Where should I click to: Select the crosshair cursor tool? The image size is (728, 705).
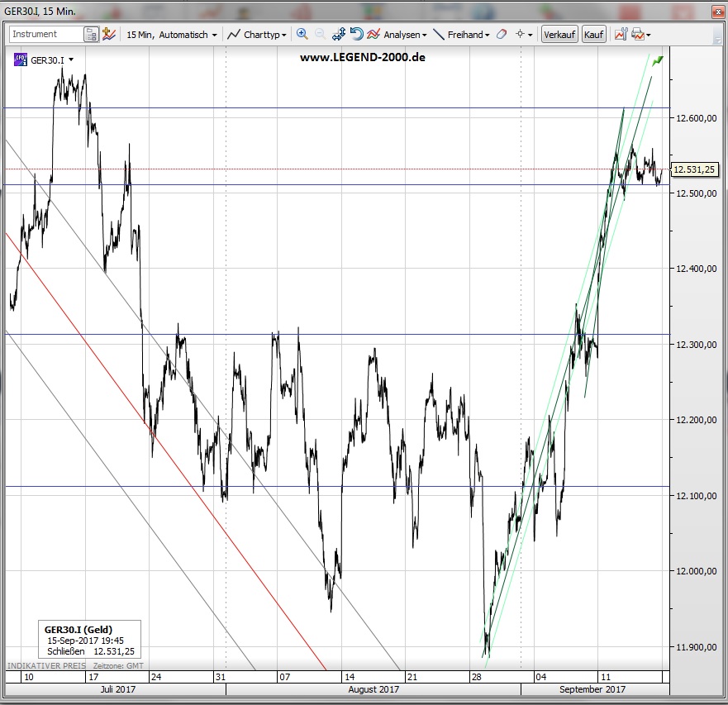(x=520, y=34)
